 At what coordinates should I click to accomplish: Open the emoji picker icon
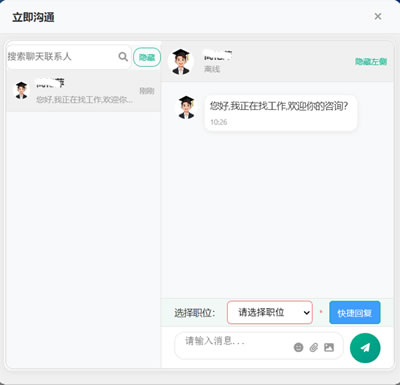[298, 347]
